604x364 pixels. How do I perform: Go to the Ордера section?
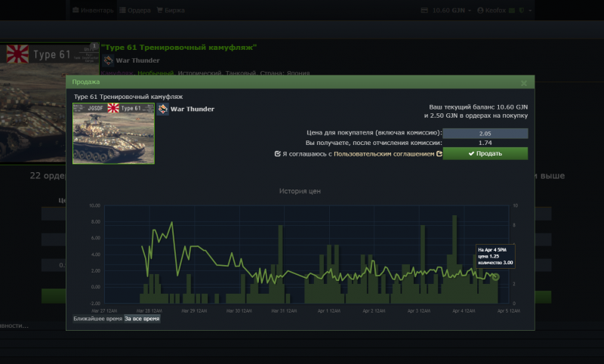135,11
